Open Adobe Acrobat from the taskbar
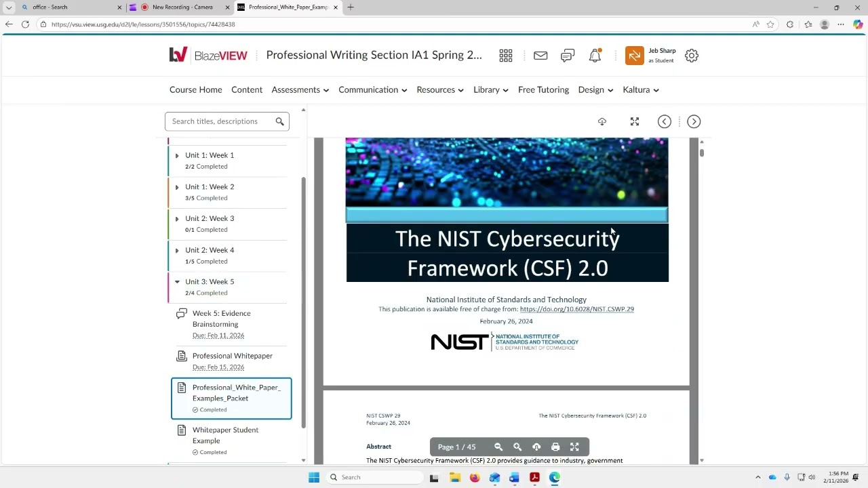 click(x=534, y=477)
